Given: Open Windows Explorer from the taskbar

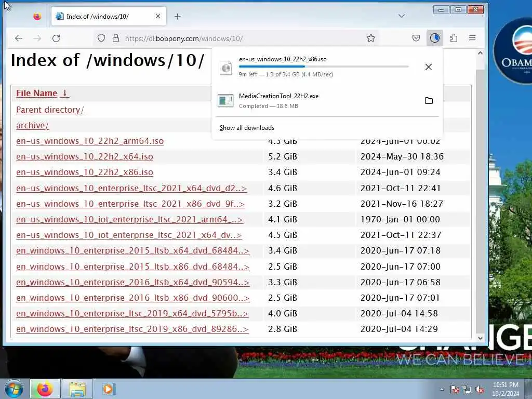Looking at the screenshot, I should 77,389.
